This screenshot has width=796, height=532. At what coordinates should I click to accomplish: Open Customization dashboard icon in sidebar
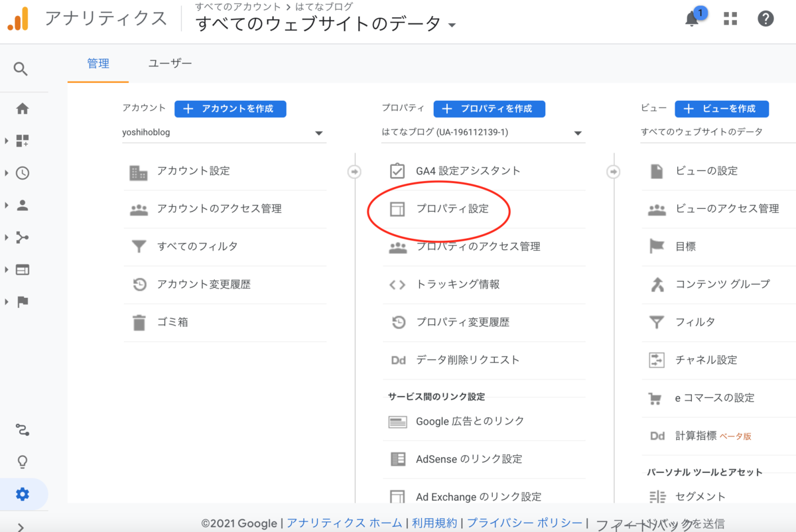click(x=23, y=141)
